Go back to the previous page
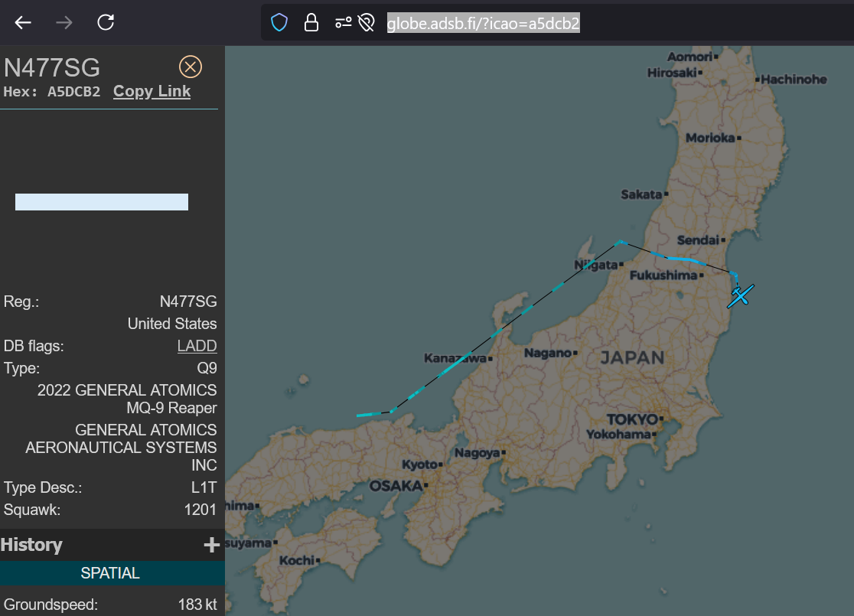 coord(23,22)
